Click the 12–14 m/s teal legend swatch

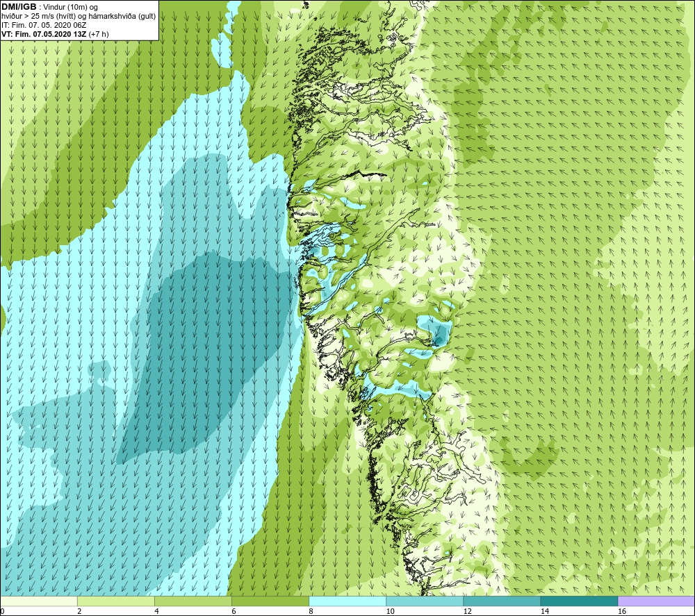point(502,601)
